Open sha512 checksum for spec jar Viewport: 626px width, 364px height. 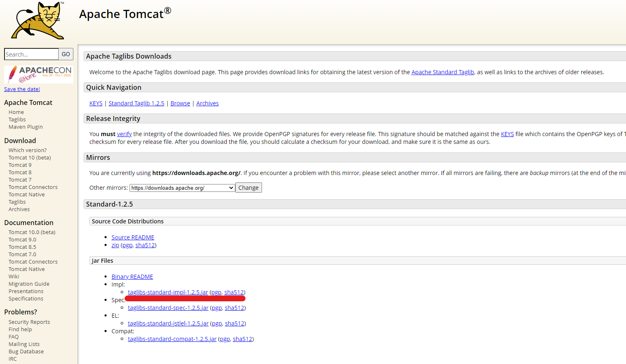pos(234,308)
